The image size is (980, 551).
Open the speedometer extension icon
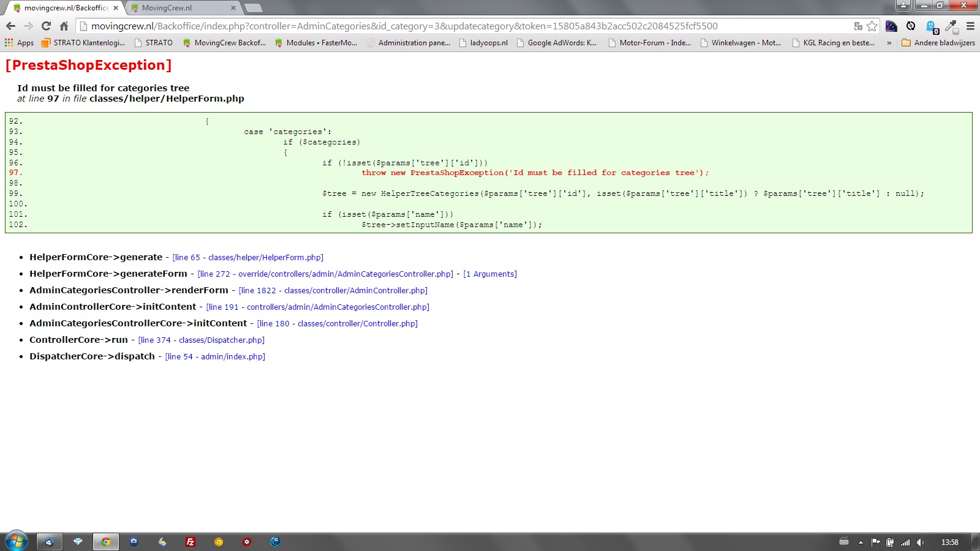(891, 26)
